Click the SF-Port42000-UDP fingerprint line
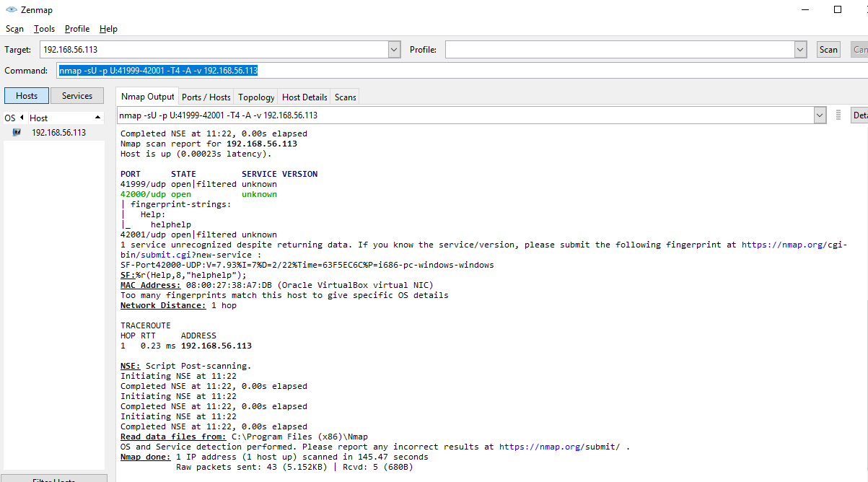This screenshot has width=868, height=482. click(x=307, y=265)
